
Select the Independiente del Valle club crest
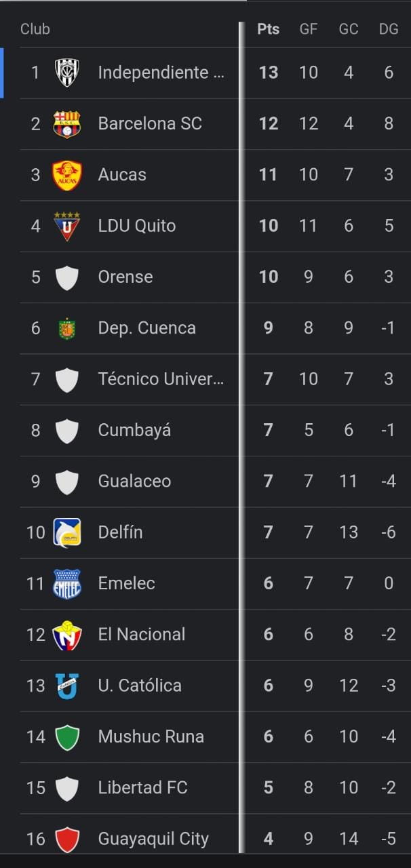pyautogui.click(x=66, y=72)
